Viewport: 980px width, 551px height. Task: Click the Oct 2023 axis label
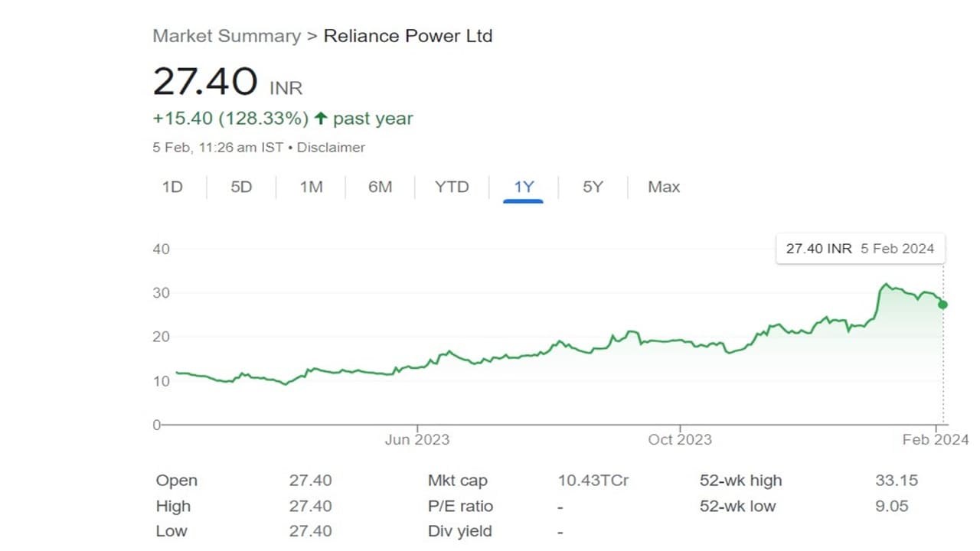[679, 439]
